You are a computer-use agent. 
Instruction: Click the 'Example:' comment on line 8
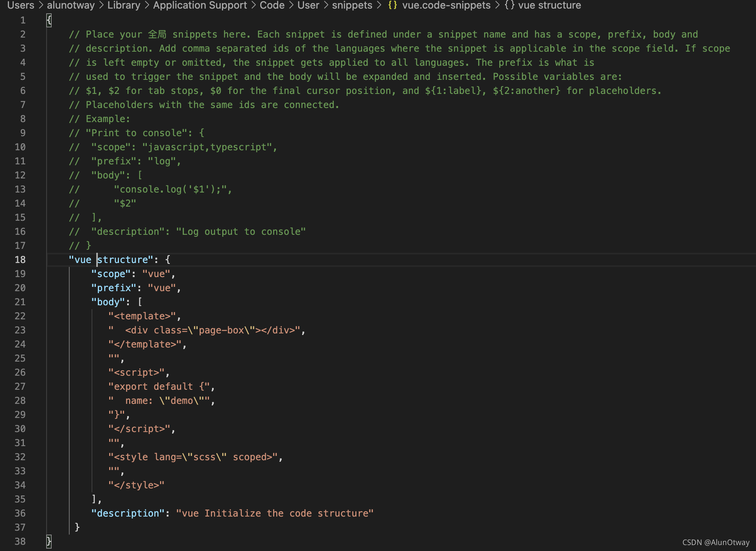tap(108, 119)
